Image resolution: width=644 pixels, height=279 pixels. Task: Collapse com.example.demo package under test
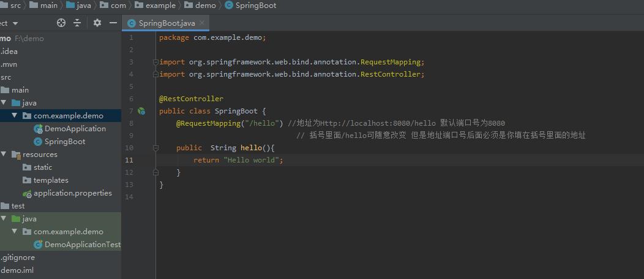pyautogui.click(x=15, y=231)
